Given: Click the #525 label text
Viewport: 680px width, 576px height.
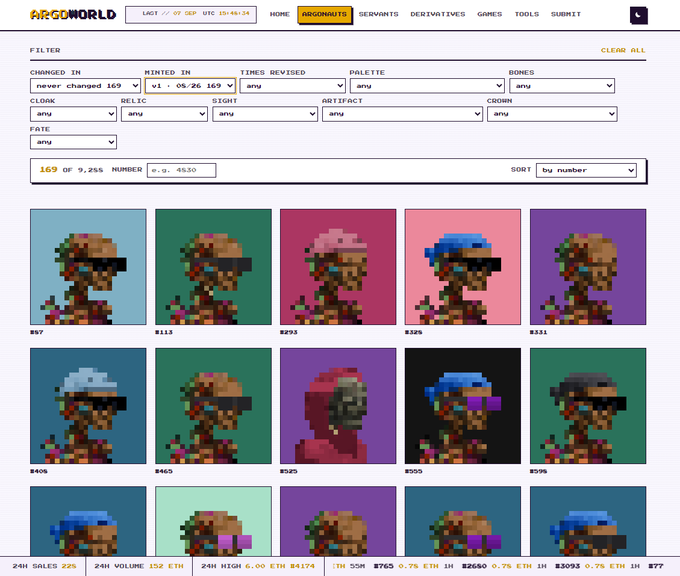Looking at the screenshot, I should (x=288, y=471).
